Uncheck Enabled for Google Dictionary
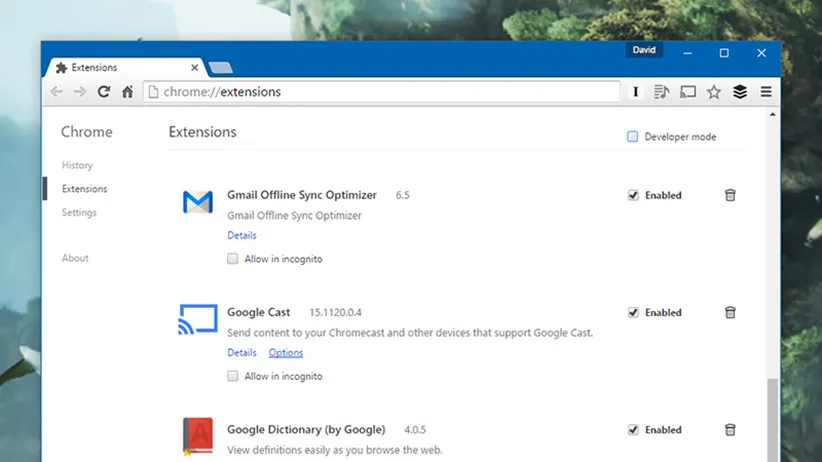 point(633,430)
